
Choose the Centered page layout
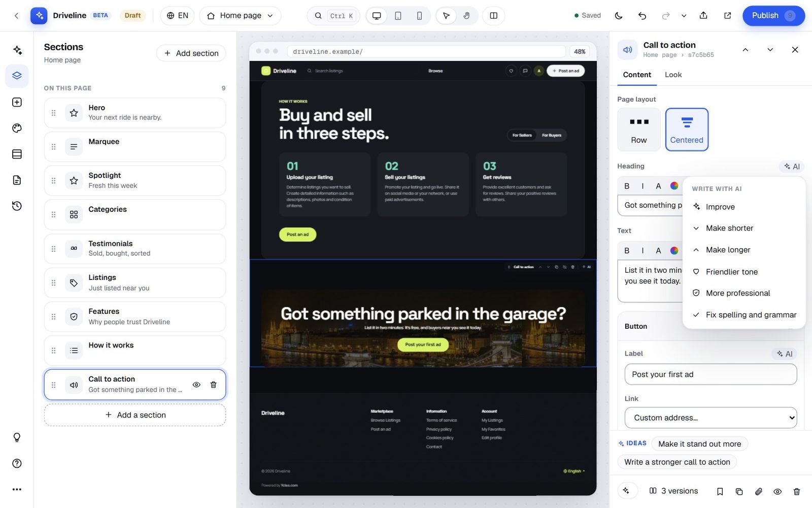click(x=687, y=130)
